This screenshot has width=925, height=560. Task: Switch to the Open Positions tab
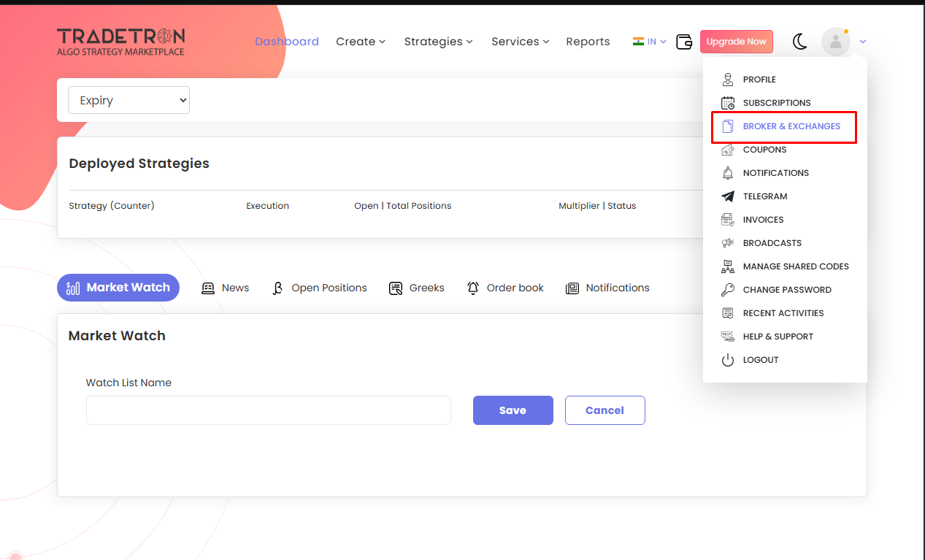pyautogui.click(x=319, y=288)
